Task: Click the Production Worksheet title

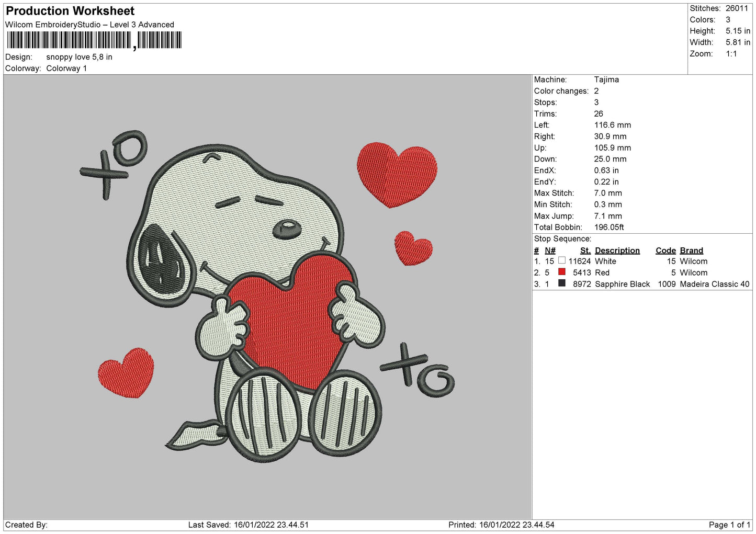Action: pyautogui.click(x=70, y=11)
